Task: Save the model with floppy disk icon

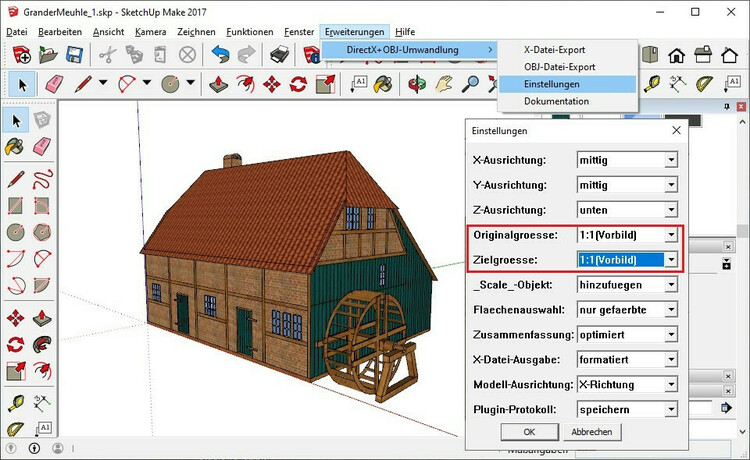Action: click(x=75, y=55)
